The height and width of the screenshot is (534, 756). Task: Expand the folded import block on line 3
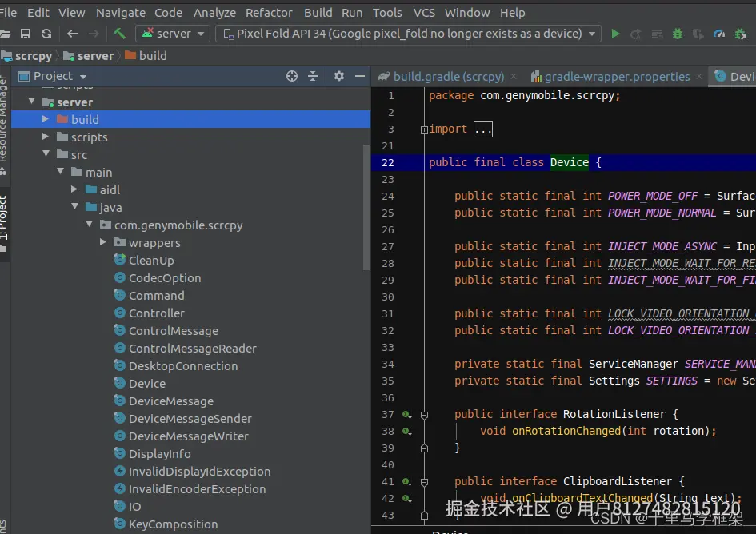tap(424, 130)
